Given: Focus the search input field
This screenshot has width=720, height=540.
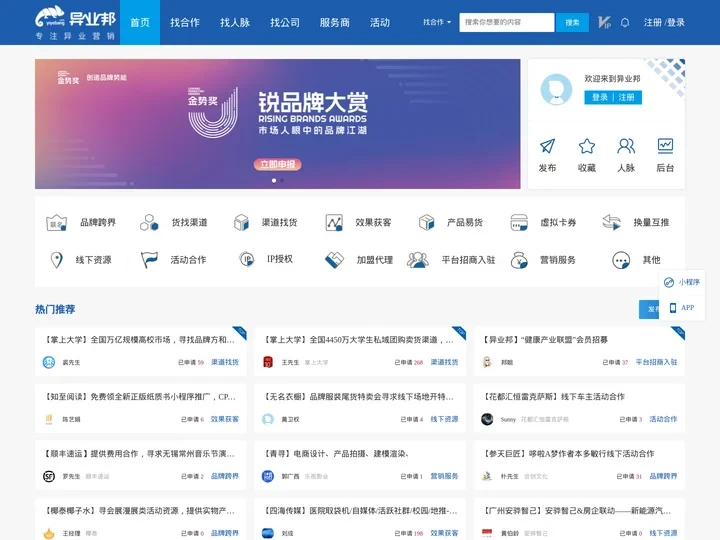Looking at the screenshot, I should click(506, 22).
